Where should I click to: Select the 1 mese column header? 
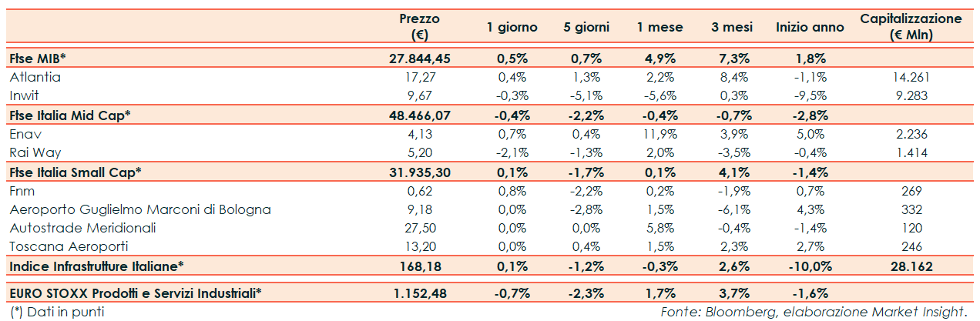pos(659,27)
